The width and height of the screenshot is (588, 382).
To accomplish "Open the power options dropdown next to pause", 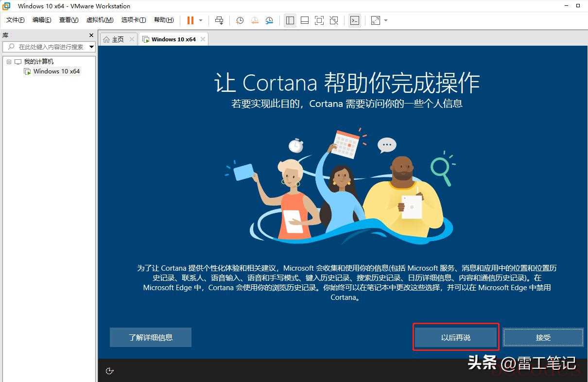I will [x=201, y=20].
